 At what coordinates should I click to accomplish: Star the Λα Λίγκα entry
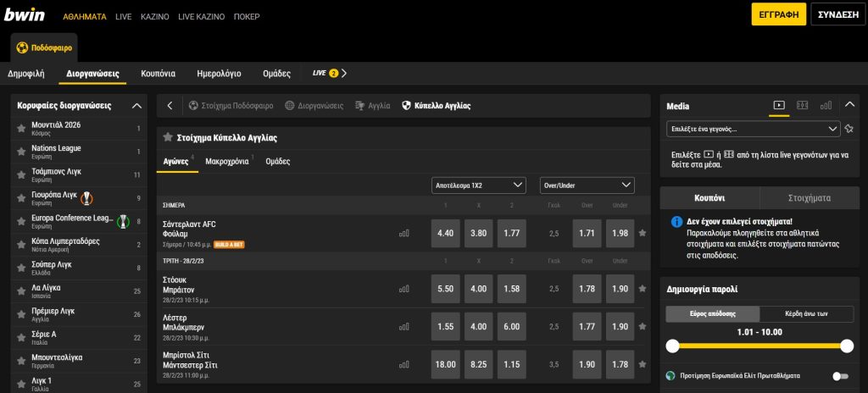pos(21,291)
